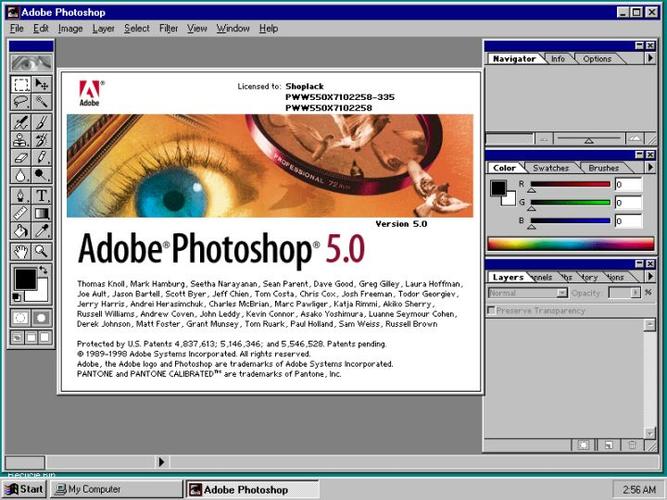This screenshot has height=500, width=667.
Task: Select the Rectangular Marquee tool
Action: click(x=20, y=84)
